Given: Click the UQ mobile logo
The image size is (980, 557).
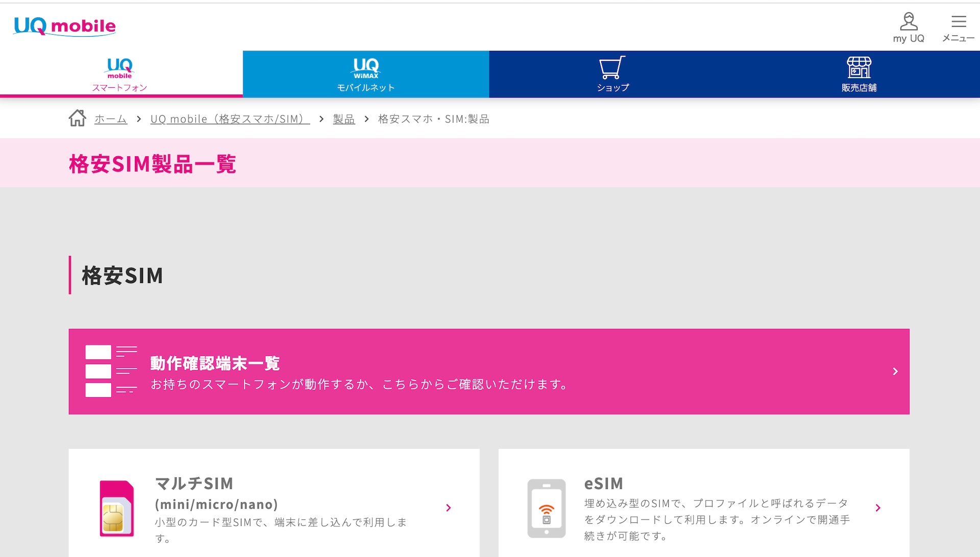Looking at the screenshot, I should click(x=65, y=26).
